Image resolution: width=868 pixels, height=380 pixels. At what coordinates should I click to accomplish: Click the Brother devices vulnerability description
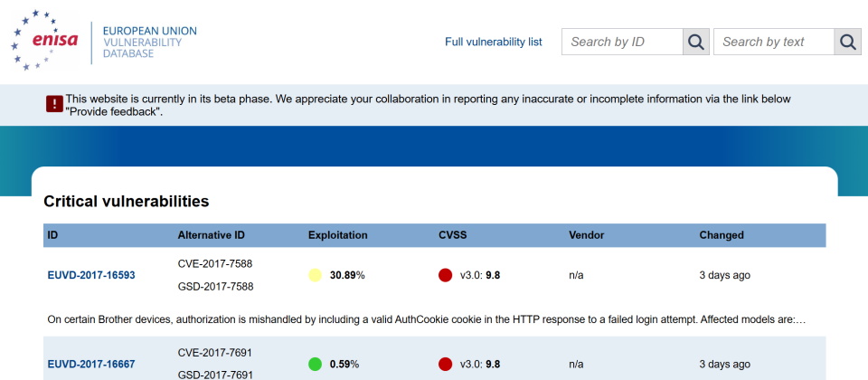point(426,318)
